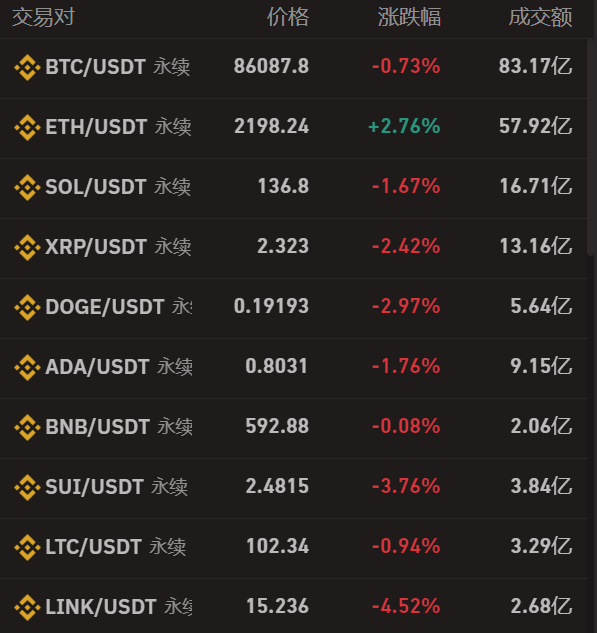Screen dimensions: 597x633
Task: Click the Binance icon beside XRP/USDT
Action: pos(27,247)
